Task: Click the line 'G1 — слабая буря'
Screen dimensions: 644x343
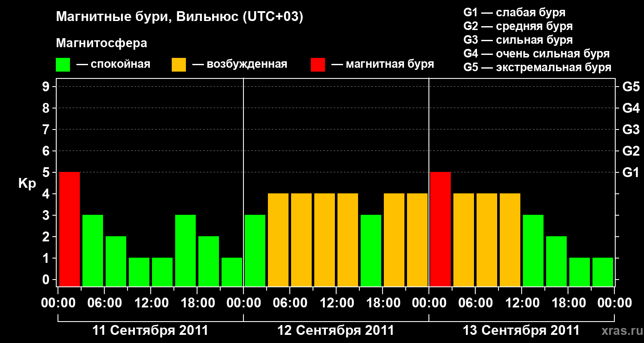Action: click(514, 12)
